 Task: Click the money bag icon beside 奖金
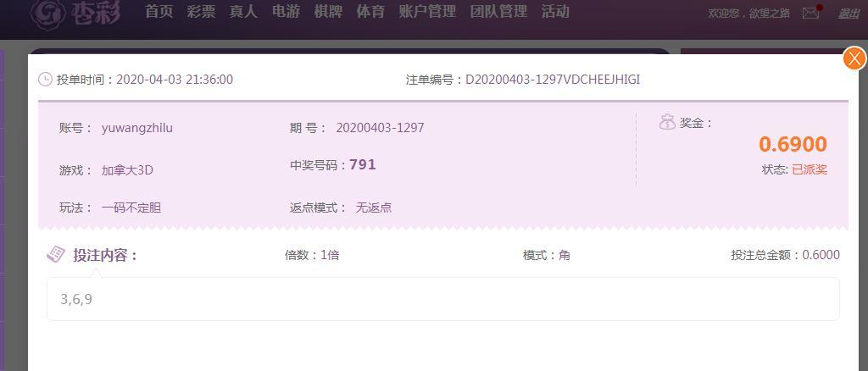[667, 122]
